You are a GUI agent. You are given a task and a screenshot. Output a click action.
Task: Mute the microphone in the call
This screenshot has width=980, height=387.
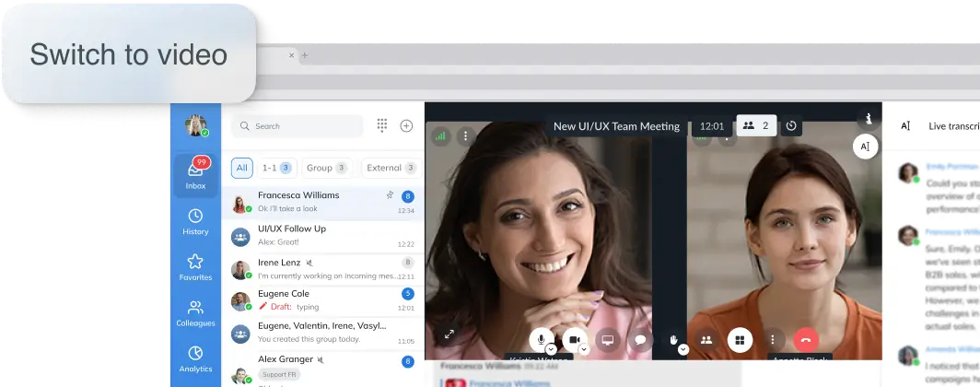tap(541, 339)
